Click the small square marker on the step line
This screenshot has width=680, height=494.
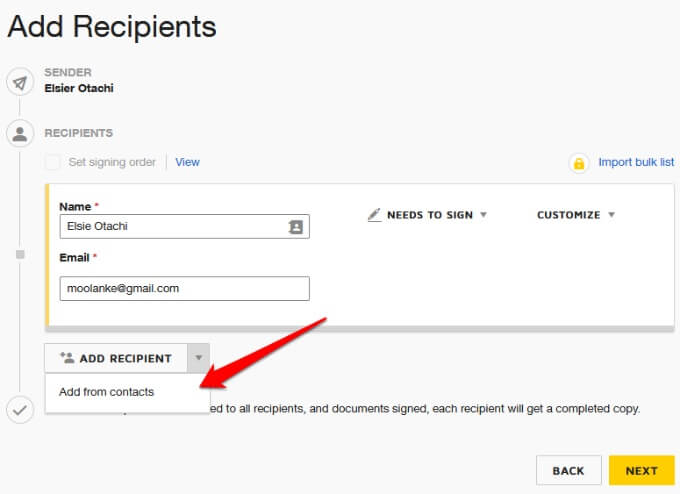[20, 255]
